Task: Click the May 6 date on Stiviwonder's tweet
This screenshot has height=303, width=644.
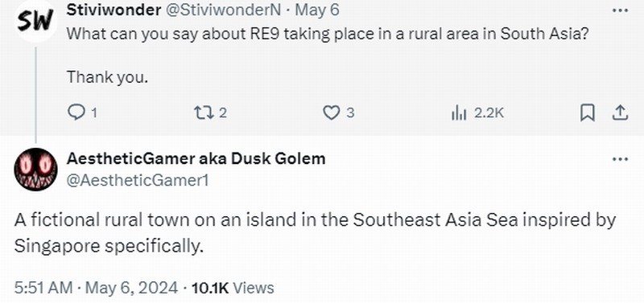Action: pyautogui.click(x=317, y=10)
